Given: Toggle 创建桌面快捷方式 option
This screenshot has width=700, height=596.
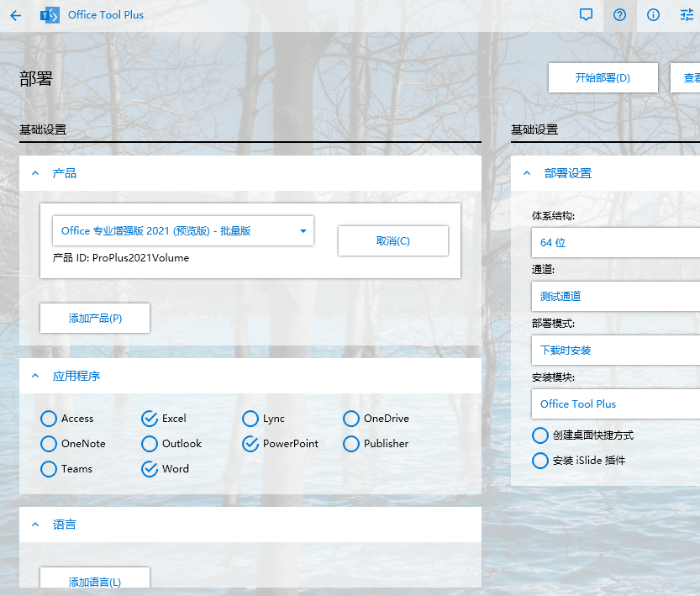Looking at the screenshot, I should tap(540, 435).
